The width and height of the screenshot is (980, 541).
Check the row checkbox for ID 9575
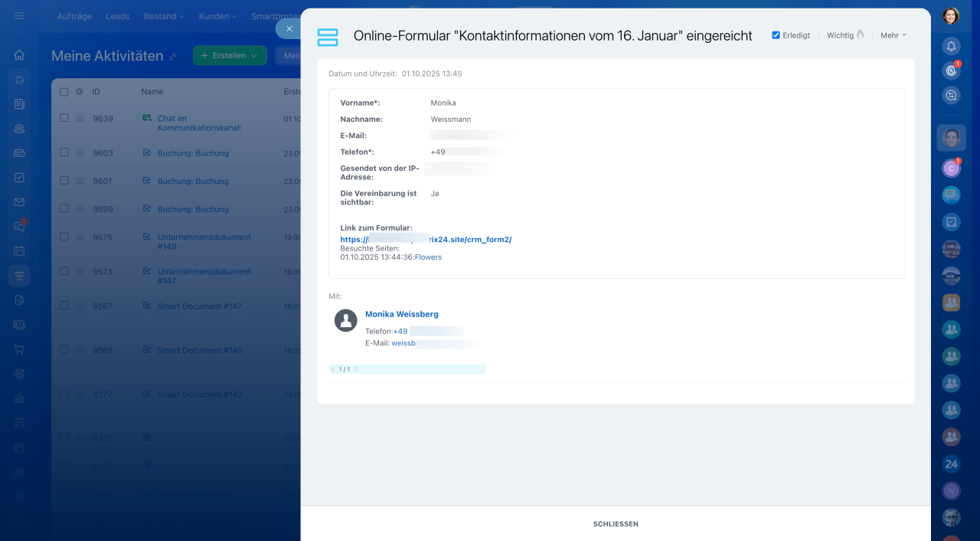64,237
